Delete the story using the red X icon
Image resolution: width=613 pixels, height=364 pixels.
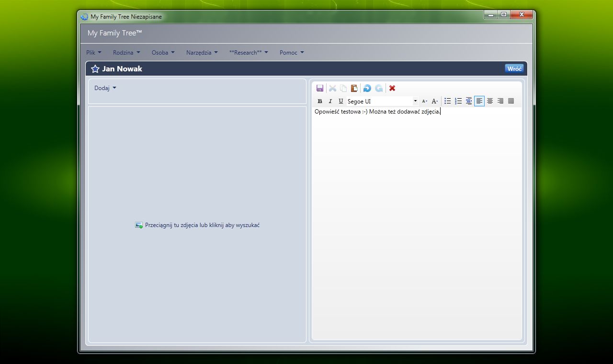point(392,88)
